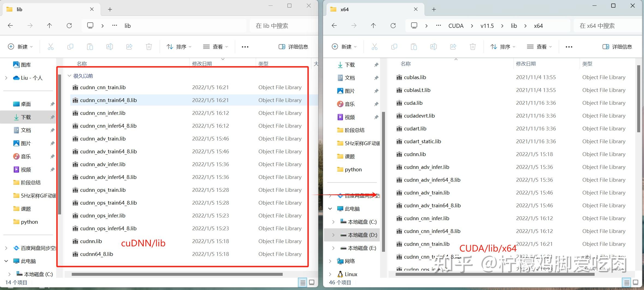Viewport: 644px width, 290px height.
Task: Click the Paste icon in lib window
Action: point(90,46)
